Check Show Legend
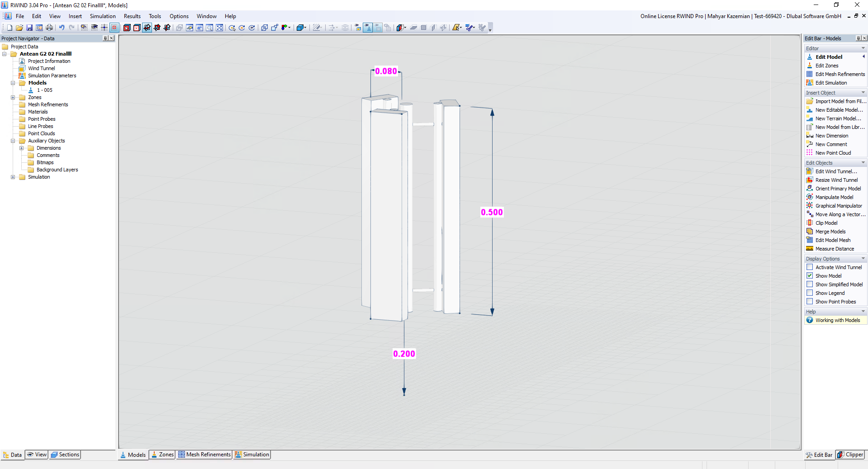868x469 pixels. pyautogui.click(x=809, y=293)
